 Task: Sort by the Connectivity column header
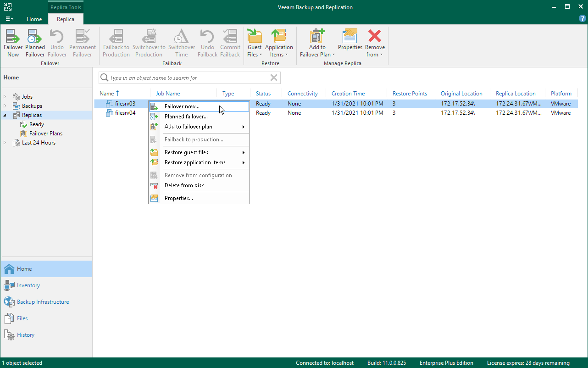pos(304,94)
